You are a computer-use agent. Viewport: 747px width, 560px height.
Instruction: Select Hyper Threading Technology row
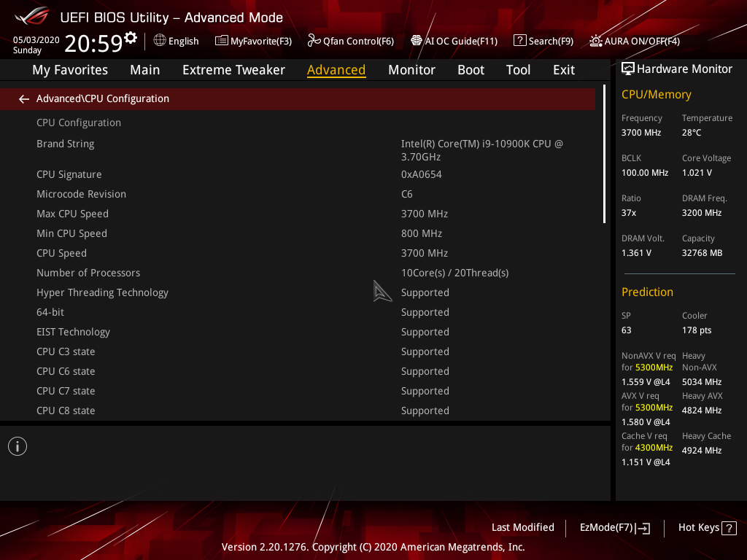[x=298, y=292]
